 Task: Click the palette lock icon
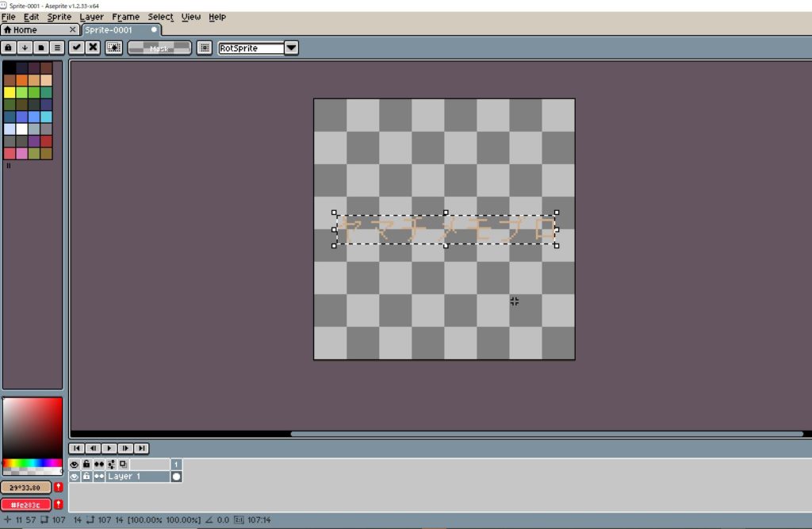pyautogui.click(x=9, y=48)
